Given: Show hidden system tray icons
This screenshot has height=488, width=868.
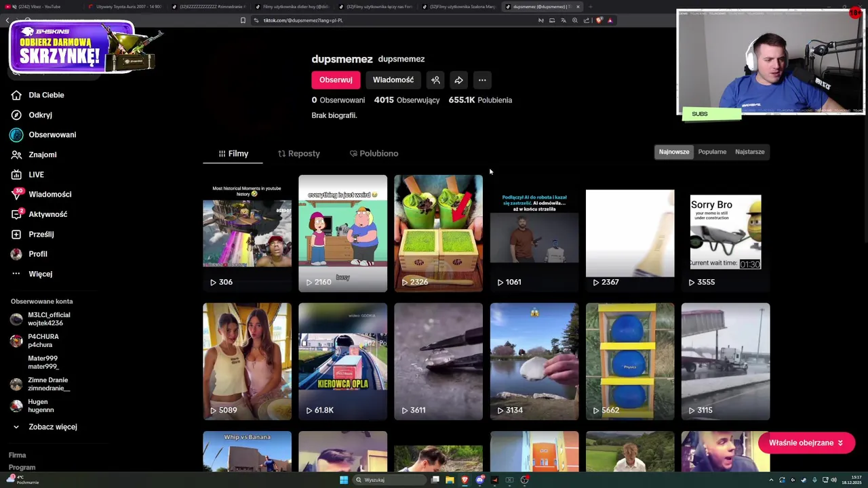Looking at the screenshot, I should 771,480.
